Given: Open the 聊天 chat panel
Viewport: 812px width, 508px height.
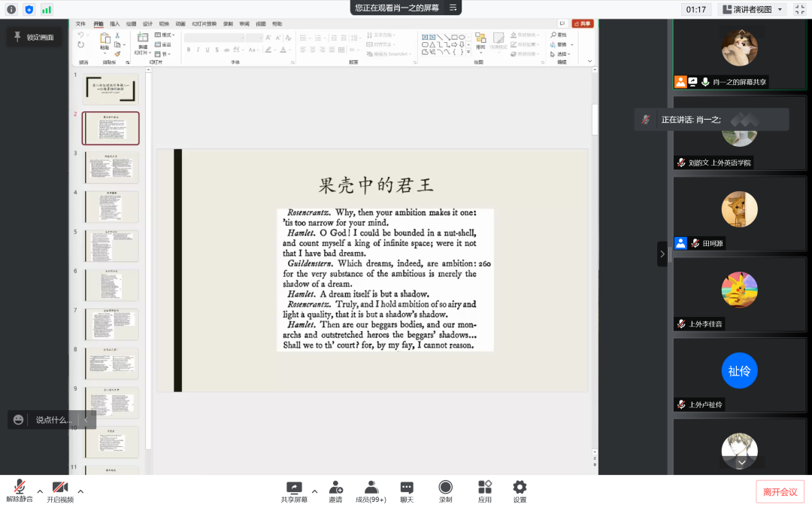Looking at the screenshot, I should pos(407,491).
